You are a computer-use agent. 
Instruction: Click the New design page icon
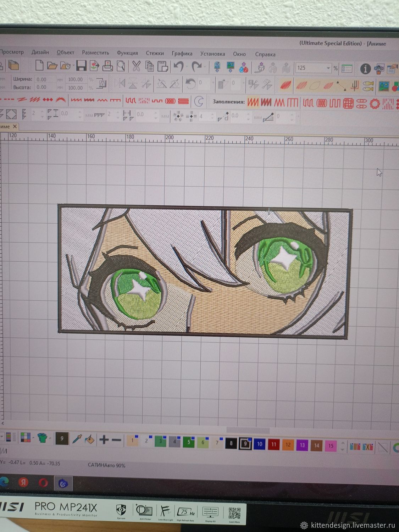click(39, 66)
